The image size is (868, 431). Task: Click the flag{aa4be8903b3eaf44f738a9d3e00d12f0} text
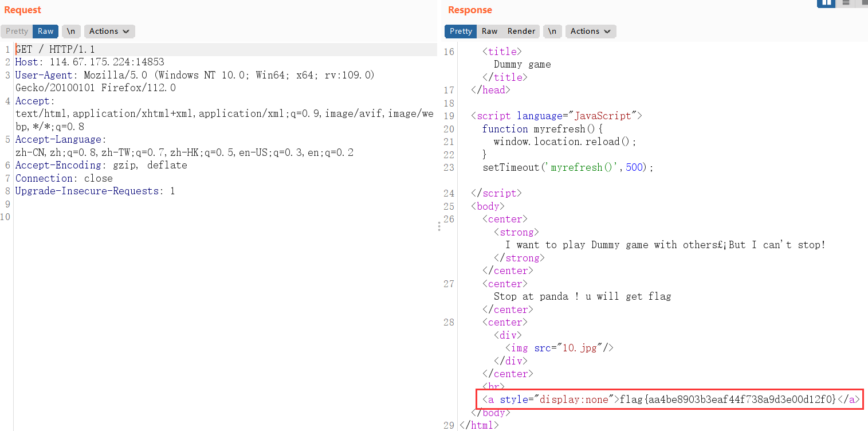tap(729, 399)
